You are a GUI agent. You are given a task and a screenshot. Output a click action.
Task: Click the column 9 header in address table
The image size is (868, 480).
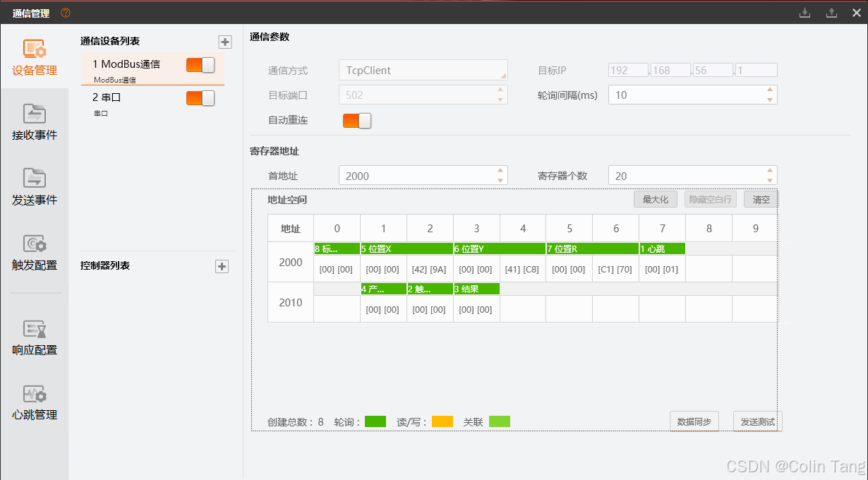coord(755,229)
